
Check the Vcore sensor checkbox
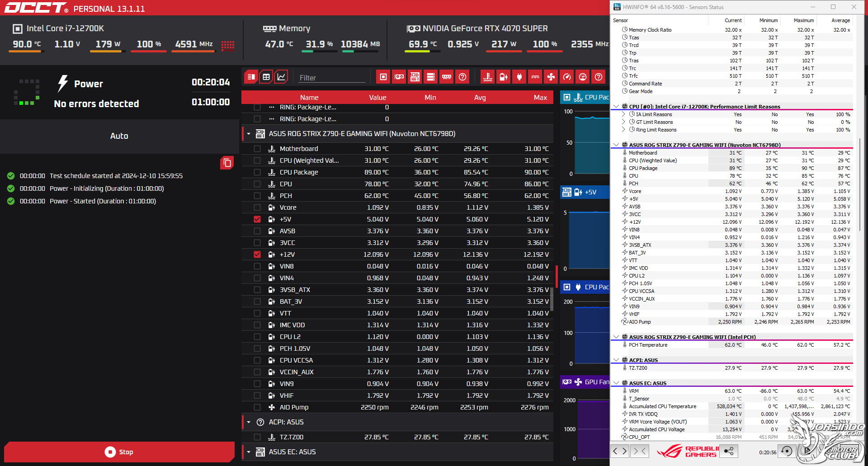(257, 207)
